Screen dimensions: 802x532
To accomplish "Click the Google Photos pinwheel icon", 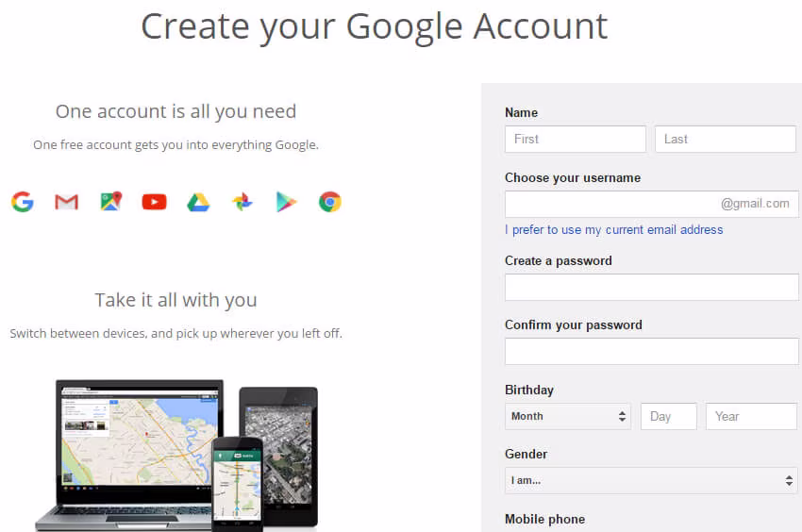I will pyautogui.click(x=242, y=202).
